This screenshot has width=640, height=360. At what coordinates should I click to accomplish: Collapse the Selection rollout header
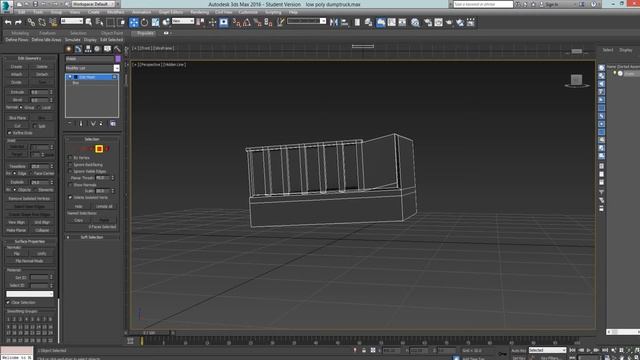click(x=92, y=139)
